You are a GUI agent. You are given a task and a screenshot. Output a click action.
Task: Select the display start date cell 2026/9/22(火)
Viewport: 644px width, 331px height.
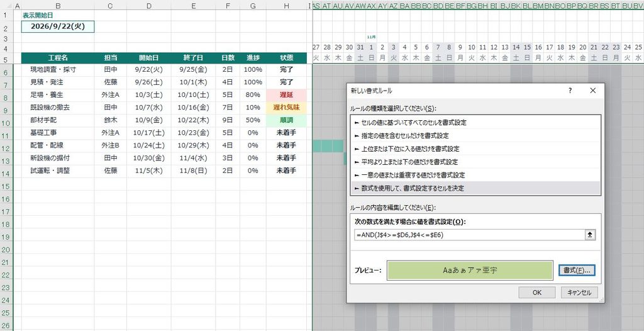click(58, 26)
